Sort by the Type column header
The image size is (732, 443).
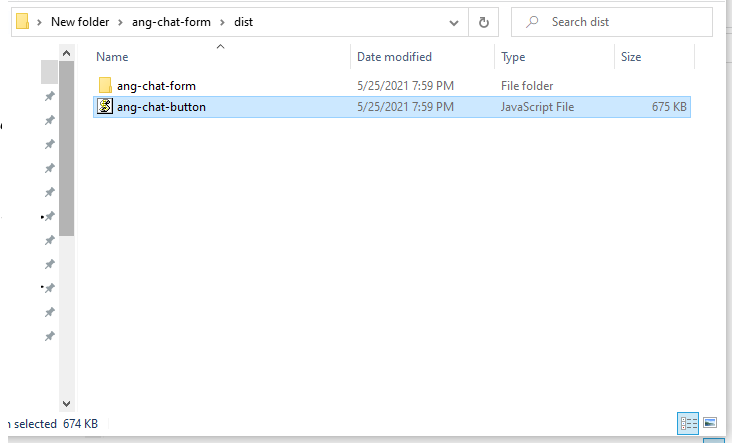(x=513, y=57)
